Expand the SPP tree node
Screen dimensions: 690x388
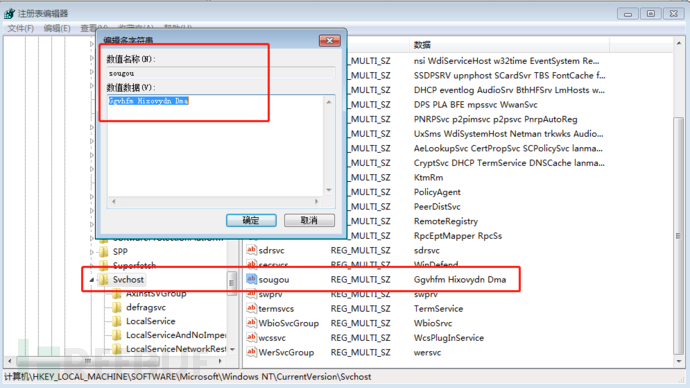tap(92, 252)
